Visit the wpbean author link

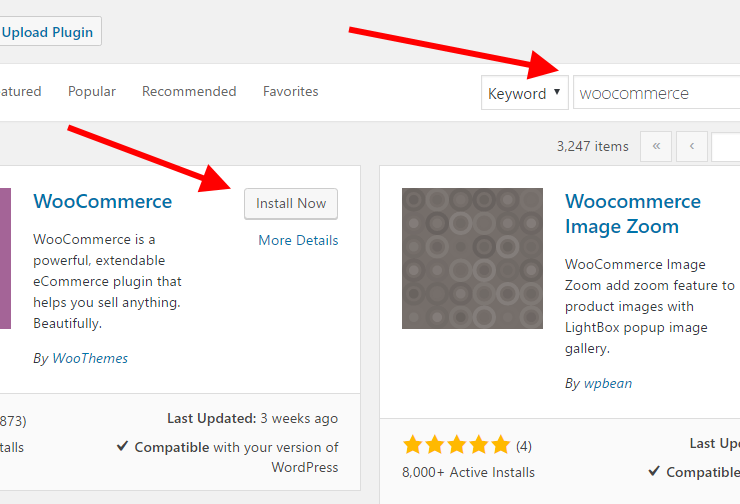(x=608, y=383)
